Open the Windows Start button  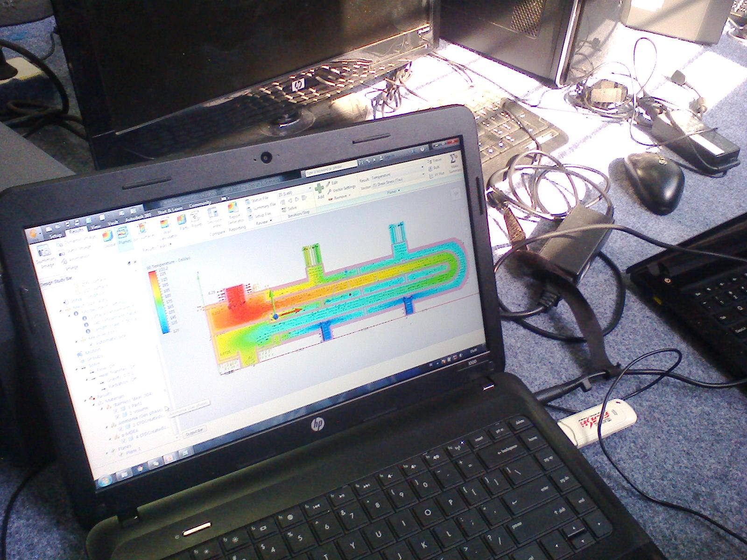(105, 481)
